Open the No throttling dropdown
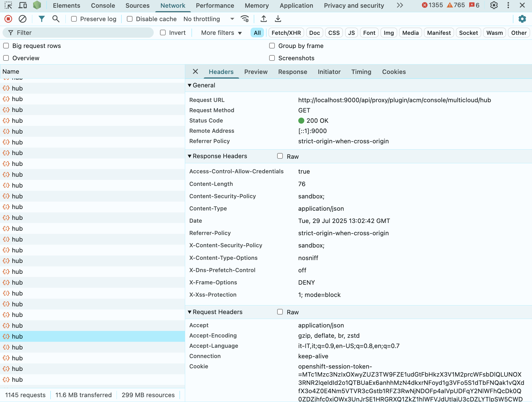Image resolution: width=532 pixels, height=402 pixels. (209, 19)
